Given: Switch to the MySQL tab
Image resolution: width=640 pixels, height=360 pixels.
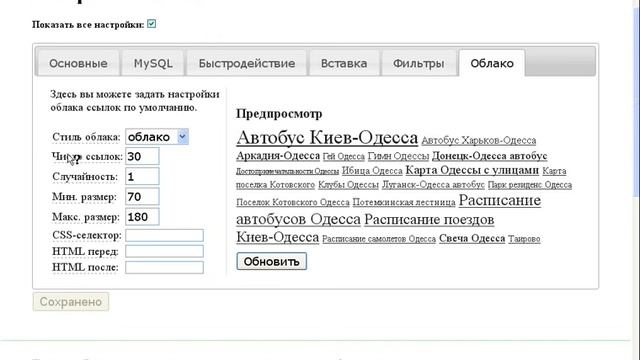Looking at the screenshot, I should click(153, 63).
